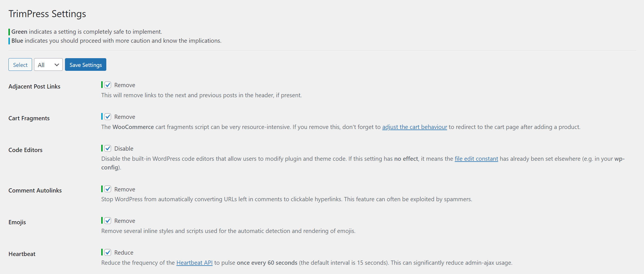Click the Remove label for Comment Autolinks

(x=125, y=189)
